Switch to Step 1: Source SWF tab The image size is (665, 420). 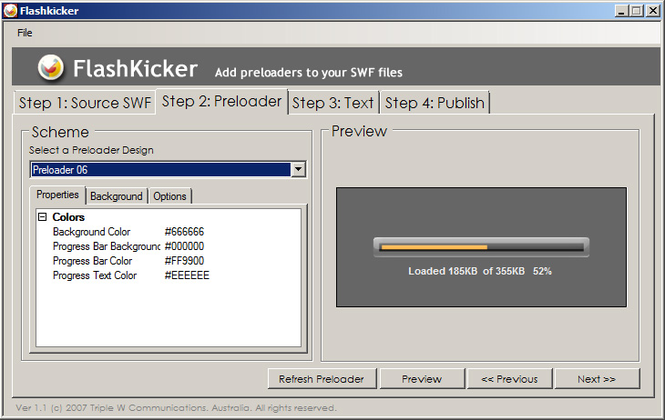point(85,103)
